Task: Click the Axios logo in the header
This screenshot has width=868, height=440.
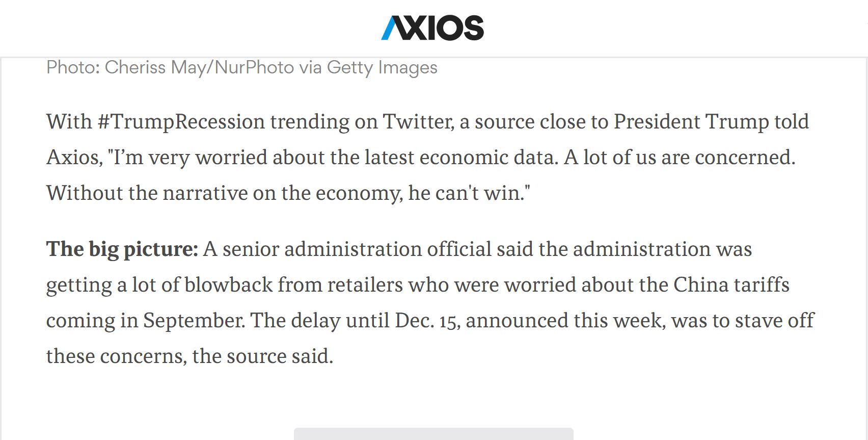Action: pos(432,28)
